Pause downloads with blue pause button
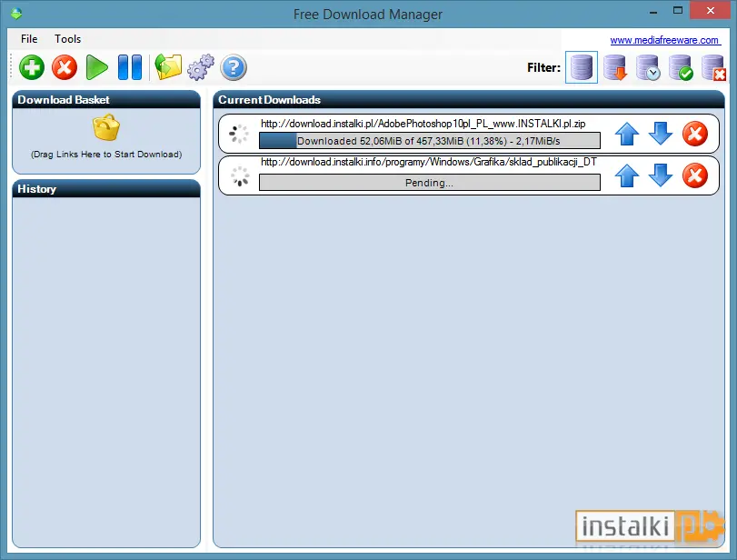Screen dimensions: 737x560 (130, 67)
